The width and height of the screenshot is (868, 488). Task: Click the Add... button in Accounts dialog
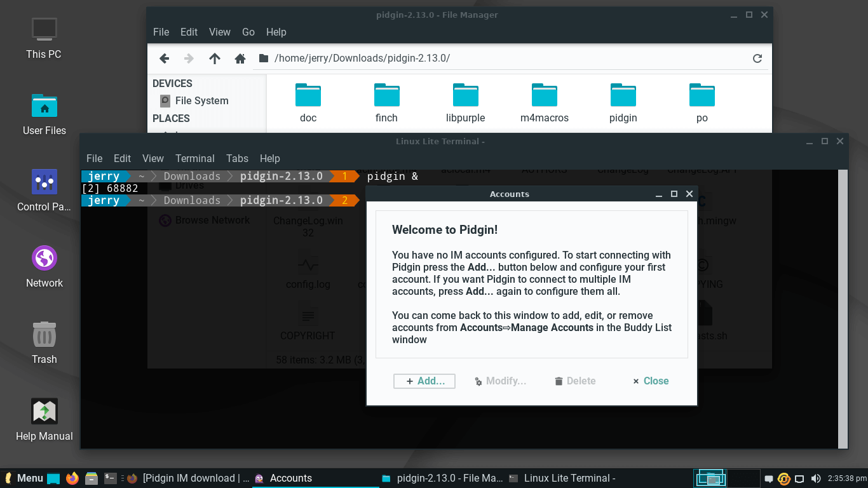point(424,381)
